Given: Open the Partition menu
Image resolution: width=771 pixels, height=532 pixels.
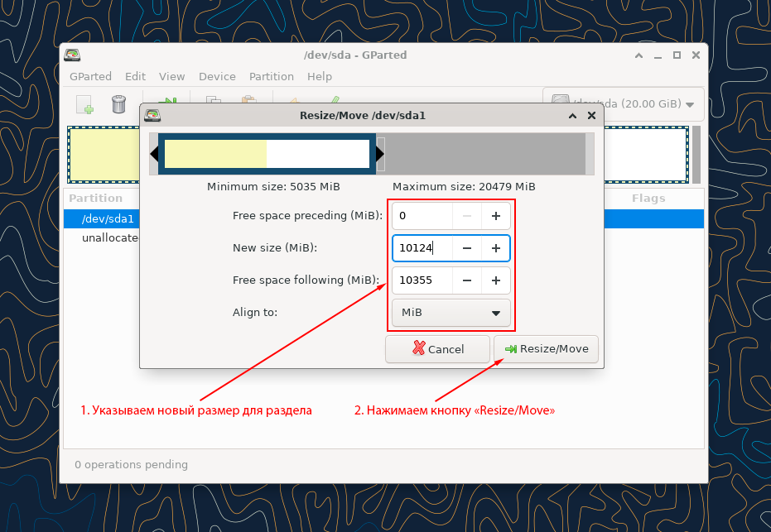Looking at the screenshot, I should point(272,77).
